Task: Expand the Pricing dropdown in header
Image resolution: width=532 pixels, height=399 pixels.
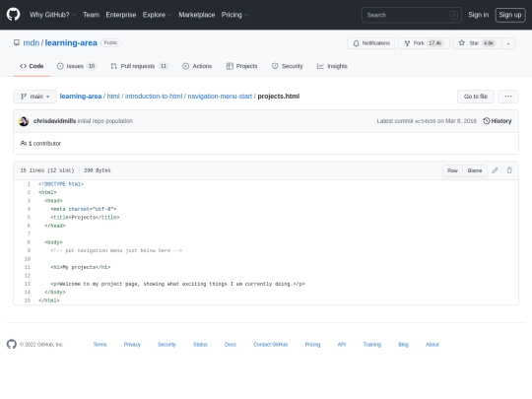Action: coord(234,15)
